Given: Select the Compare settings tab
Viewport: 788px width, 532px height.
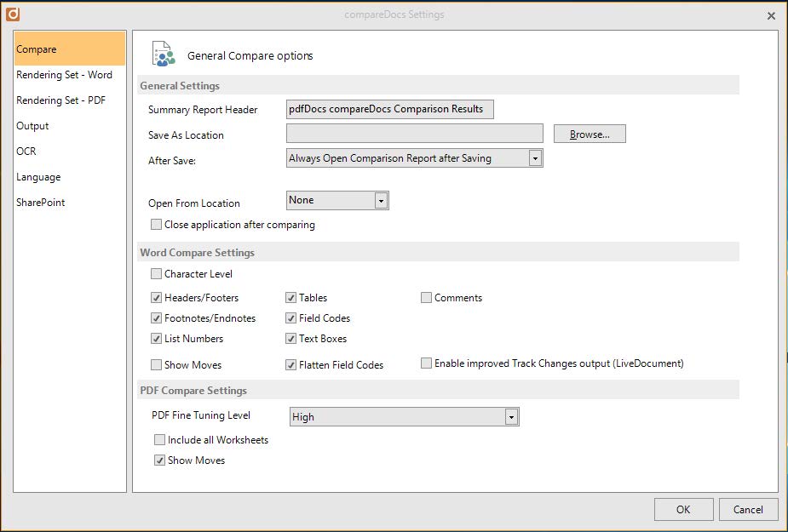Looking at the screenshot, I should click(70, 49).
